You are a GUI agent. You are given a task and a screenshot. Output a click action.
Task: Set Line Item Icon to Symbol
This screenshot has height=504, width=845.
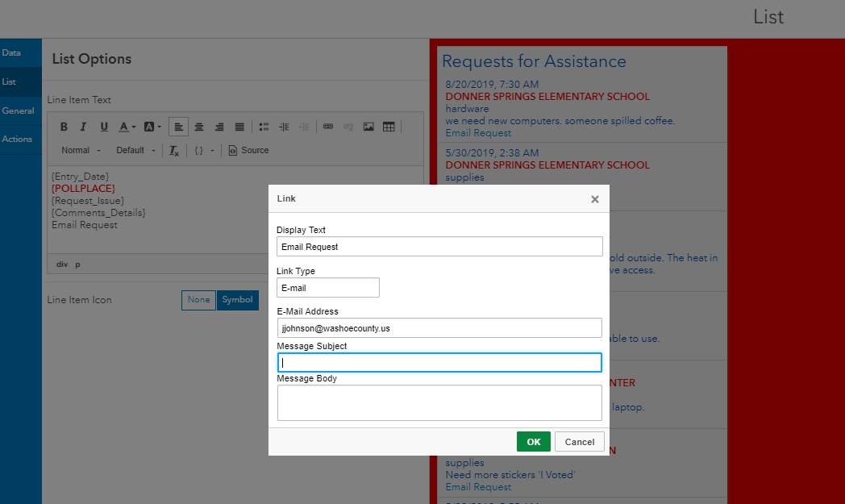point(238,300)
